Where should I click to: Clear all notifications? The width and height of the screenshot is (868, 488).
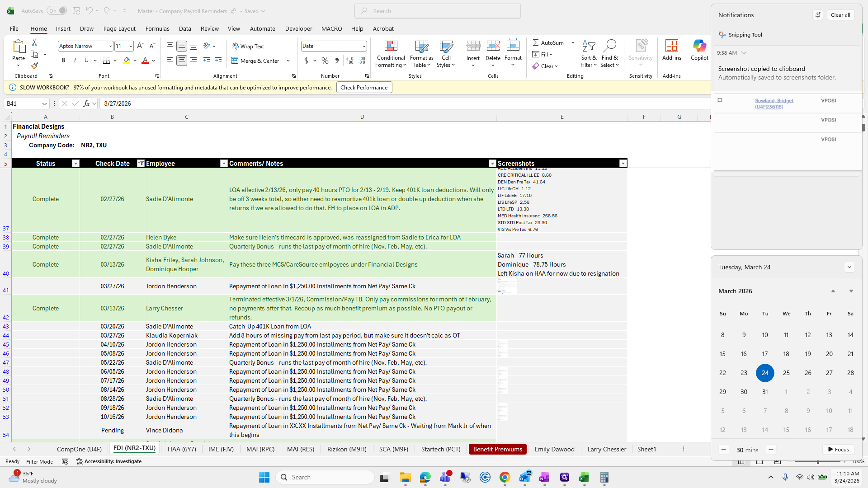pyautogui.click(x=840, y=15)
